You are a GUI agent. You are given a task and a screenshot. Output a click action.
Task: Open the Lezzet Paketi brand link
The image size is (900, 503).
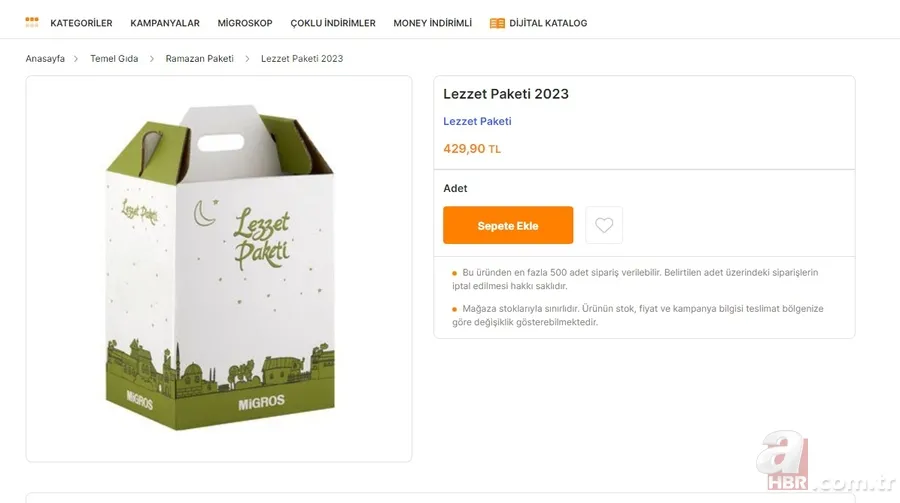[x=477, y=121]
